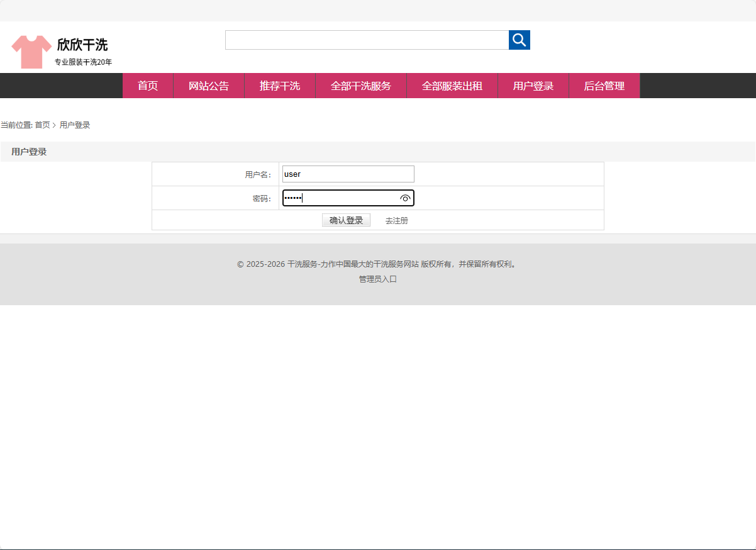
Task: Open 全部干洗服务 in the navigation bar
Action: [361, 86]
